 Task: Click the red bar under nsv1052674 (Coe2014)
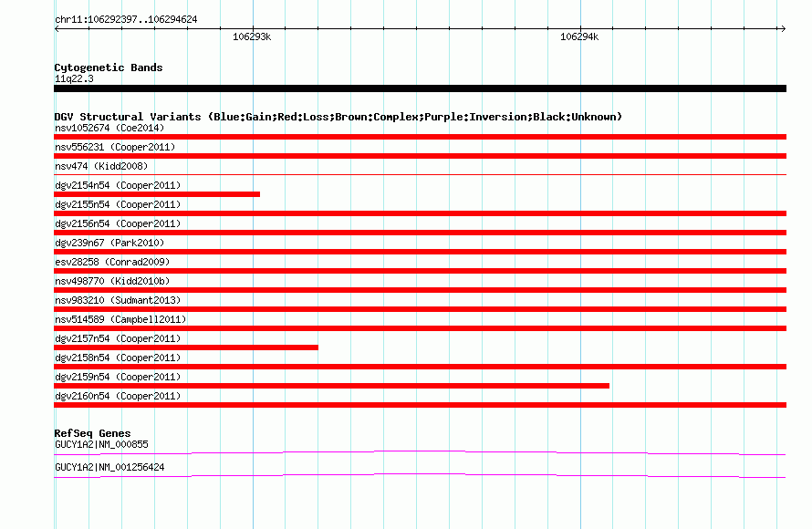pyautogui.click(x=420, y=137)
